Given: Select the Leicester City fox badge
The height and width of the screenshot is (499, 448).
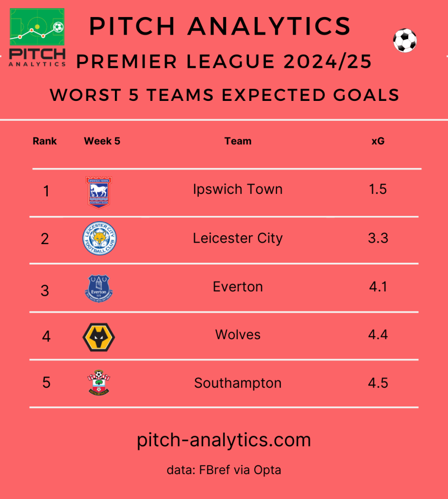Looking at the screenshot, I should click(99, 238).
